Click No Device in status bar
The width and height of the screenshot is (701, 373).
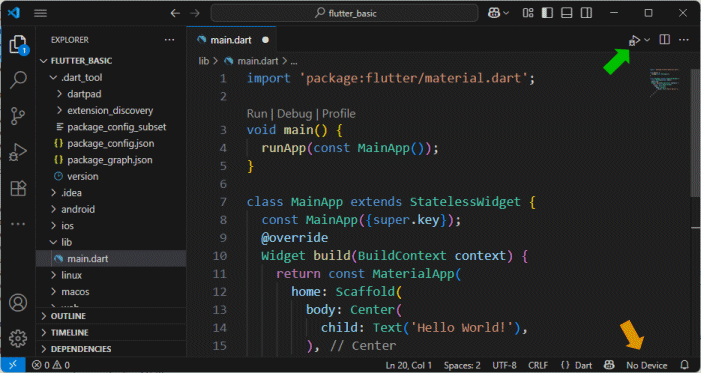pos(646,365)
